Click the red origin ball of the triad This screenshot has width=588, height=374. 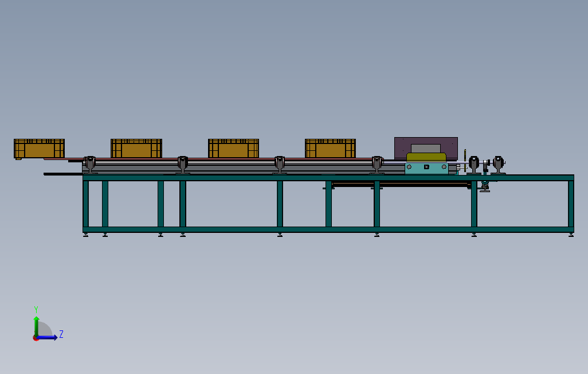click(x=36, y=338)
